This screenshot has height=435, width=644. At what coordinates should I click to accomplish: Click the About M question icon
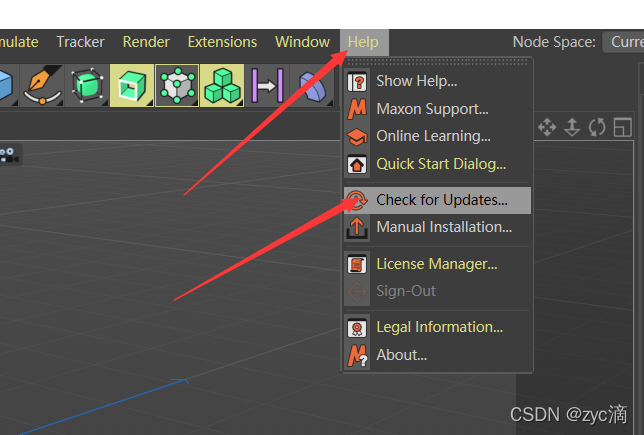point(357,356)
